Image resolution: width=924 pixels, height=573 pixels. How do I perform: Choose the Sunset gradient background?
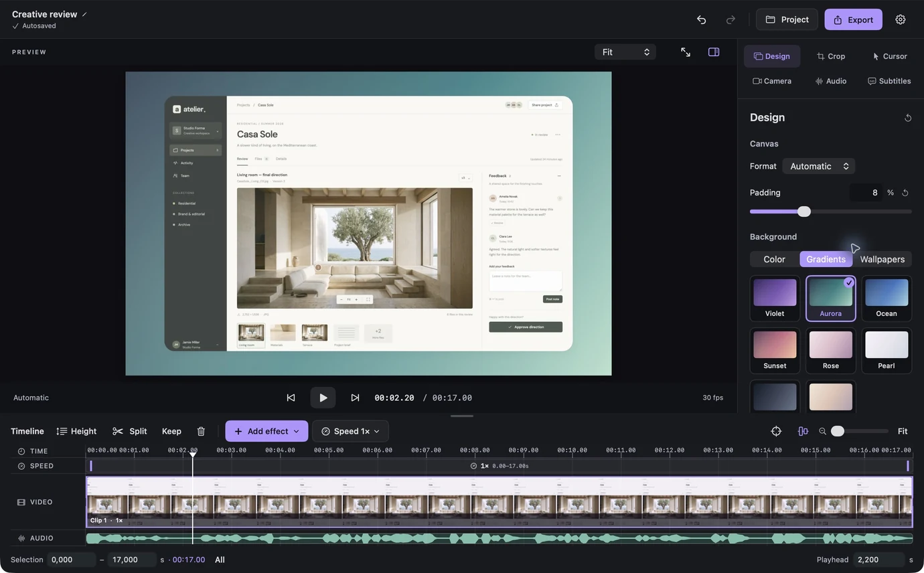click(x=775, y=351)
